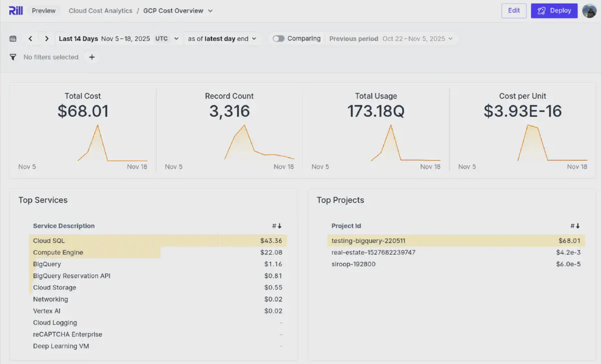Click the Rill logo
Screen dimensions: 601x364
coord(16,11)
